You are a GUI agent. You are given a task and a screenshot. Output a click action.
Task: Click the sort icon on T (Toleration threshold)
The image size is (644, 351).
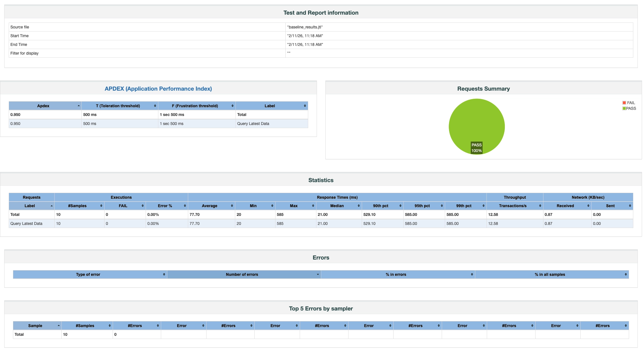(x=155, y=106)
